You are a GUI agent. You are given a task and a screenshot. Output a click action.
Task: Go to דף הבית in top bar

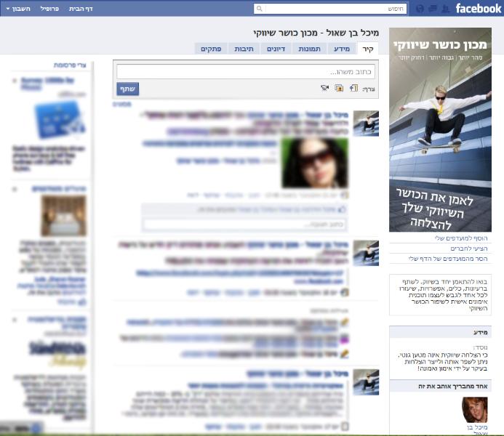[81, 9]
